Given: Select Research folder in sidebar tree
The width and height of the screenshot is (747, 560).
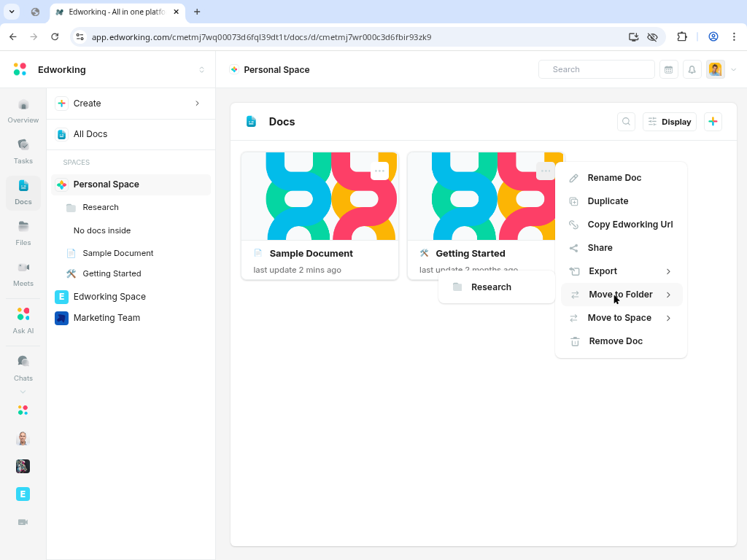Looking at the screenshot, I should tap(100, 208).
